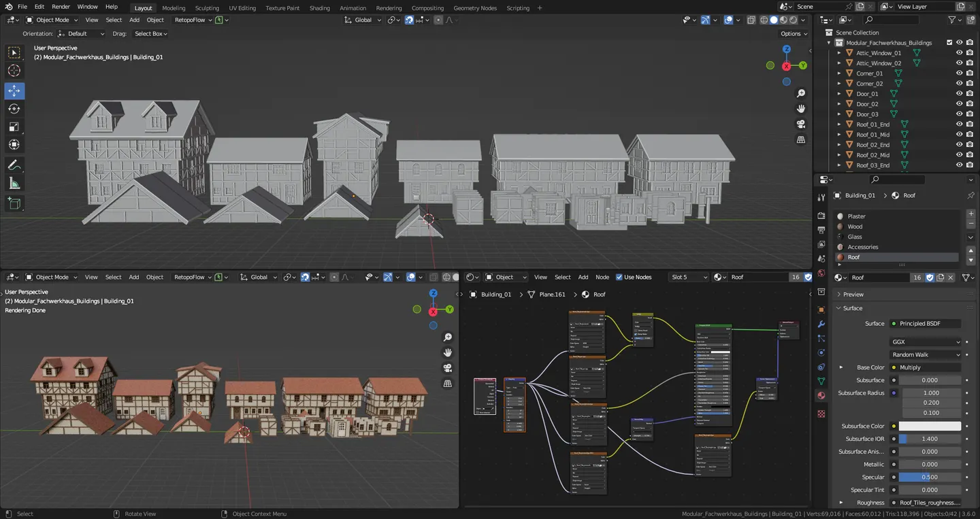
Task: Open the Render properties tab
Action: click(821, 216)
